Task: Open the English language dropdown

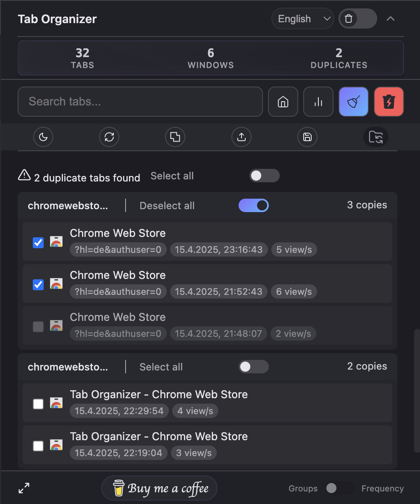Action: (x=303, y=18)
